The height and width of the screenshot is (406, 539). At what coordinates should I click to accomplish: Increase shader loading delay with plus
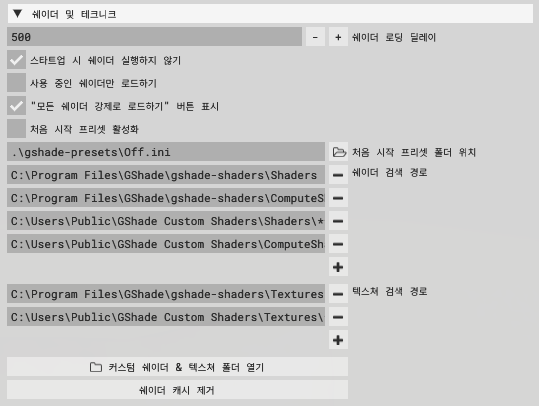[338, 37]
